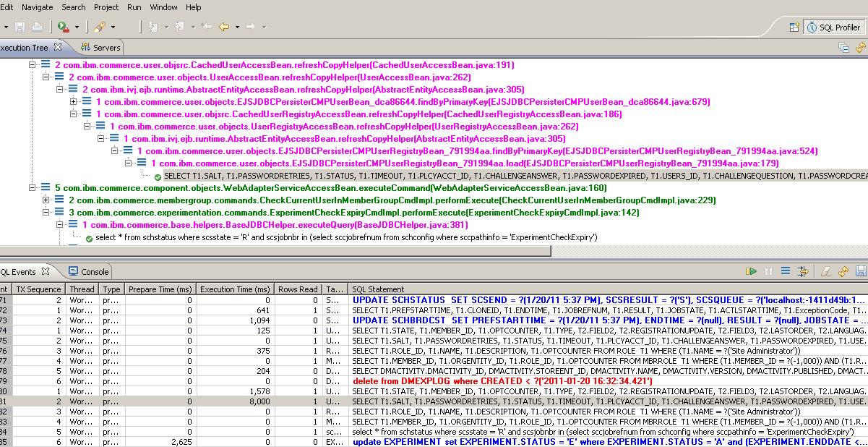The width and height of the screenshot is (868, 447).
Task: Click the Forward navigation arrow
Action: [x=251, y=27]
